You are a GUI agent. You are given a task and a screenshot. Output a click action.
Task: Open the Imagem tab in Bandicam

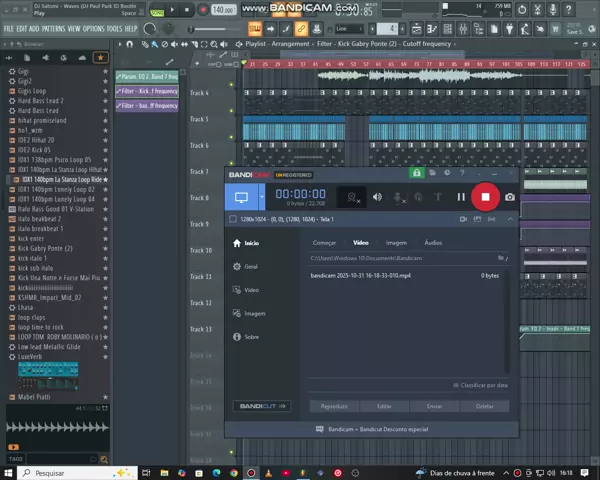click(396, 242)
